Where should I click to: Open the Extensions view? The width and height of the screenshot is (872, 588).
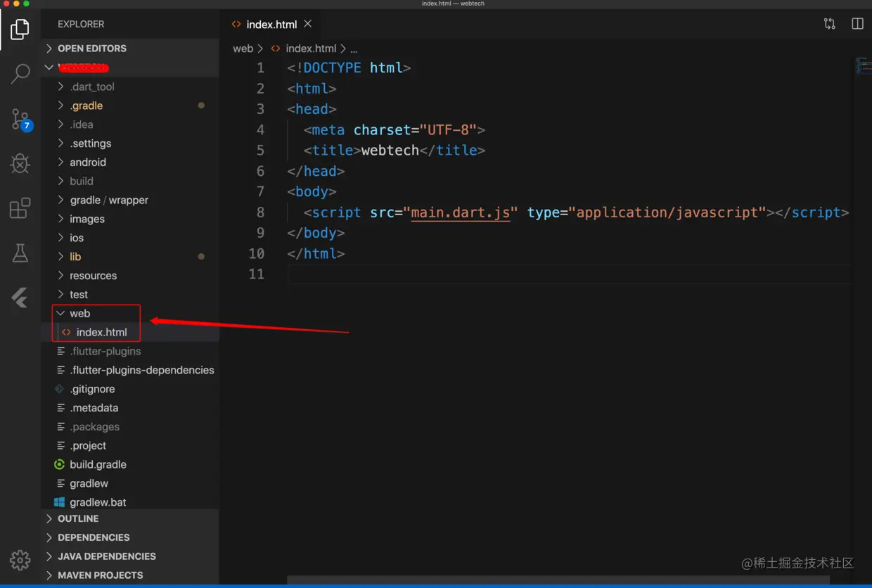[x=20, y=208]
